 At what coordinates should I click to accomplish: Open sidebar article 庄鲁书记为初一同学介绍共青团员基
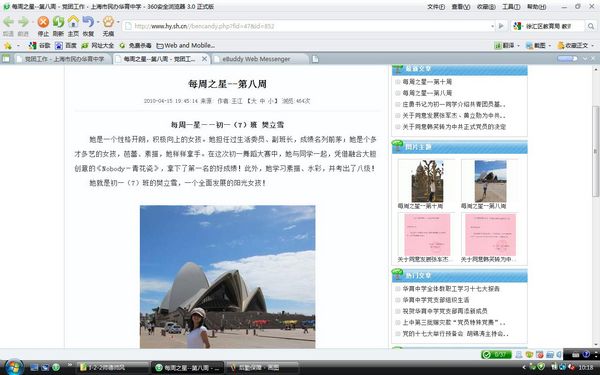point(454,104)
